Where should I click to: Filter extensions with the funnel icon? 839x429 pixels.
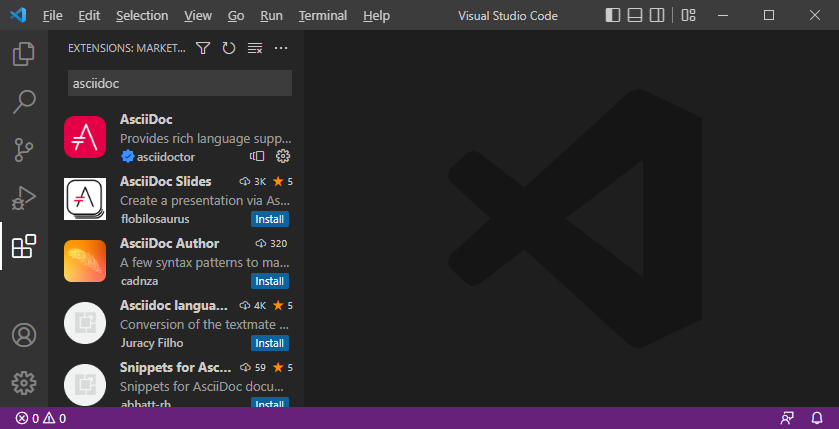[x=203, y=48]
